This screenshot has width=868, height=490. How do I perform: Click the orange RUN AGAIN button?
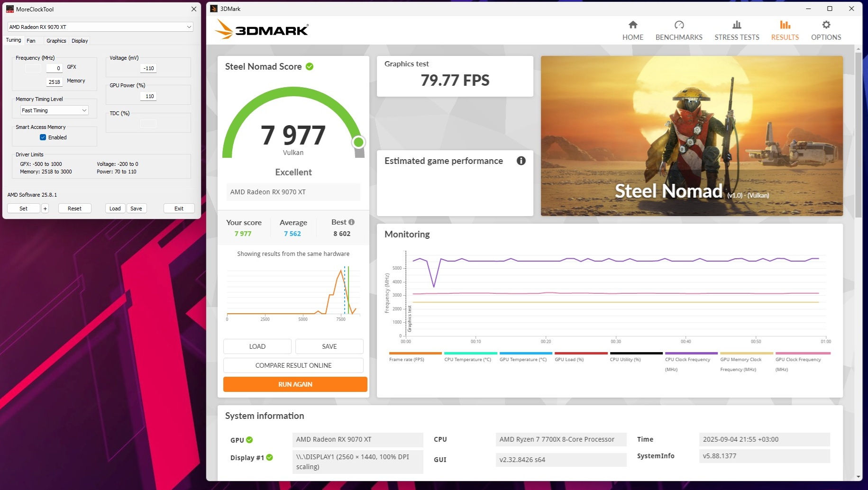point(295,384)
